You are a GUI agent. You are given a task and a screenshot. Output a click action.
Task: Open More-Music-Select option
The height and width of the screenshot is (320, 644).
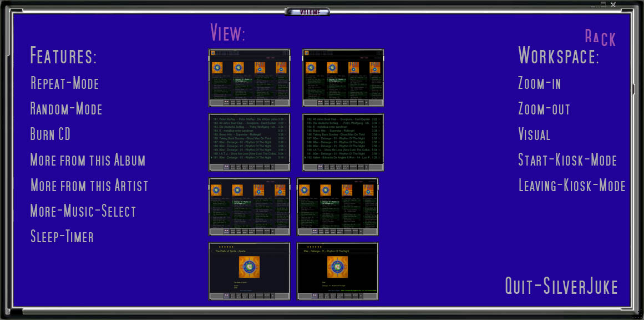click(83, 211)
